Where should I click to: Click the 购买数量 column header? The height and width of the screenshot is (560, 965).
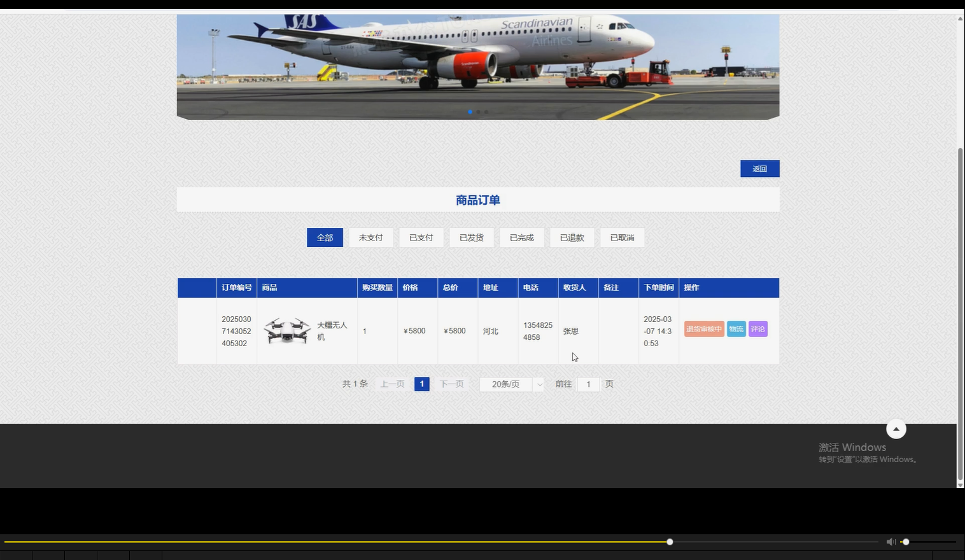tap(377, 288)
